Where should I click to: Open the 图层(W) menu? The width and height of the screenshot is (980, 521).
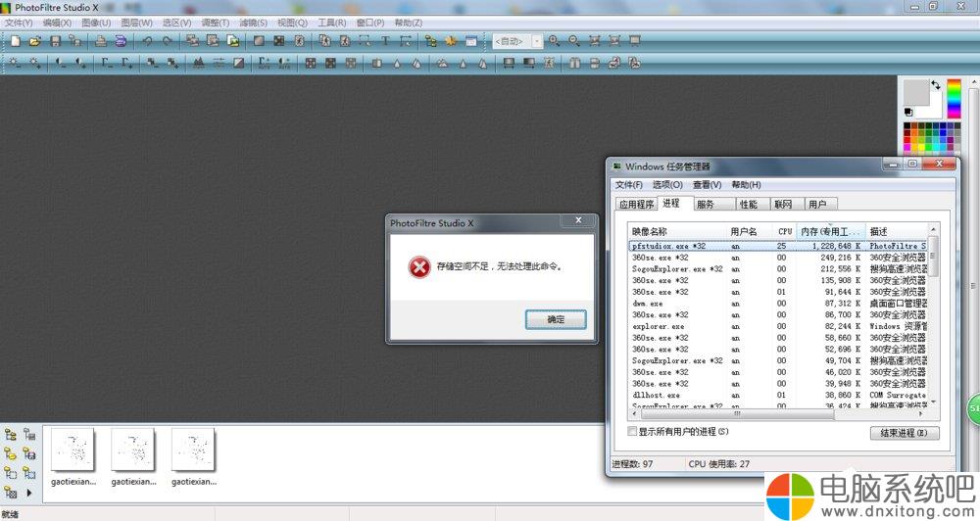click(x=136, y=23)
